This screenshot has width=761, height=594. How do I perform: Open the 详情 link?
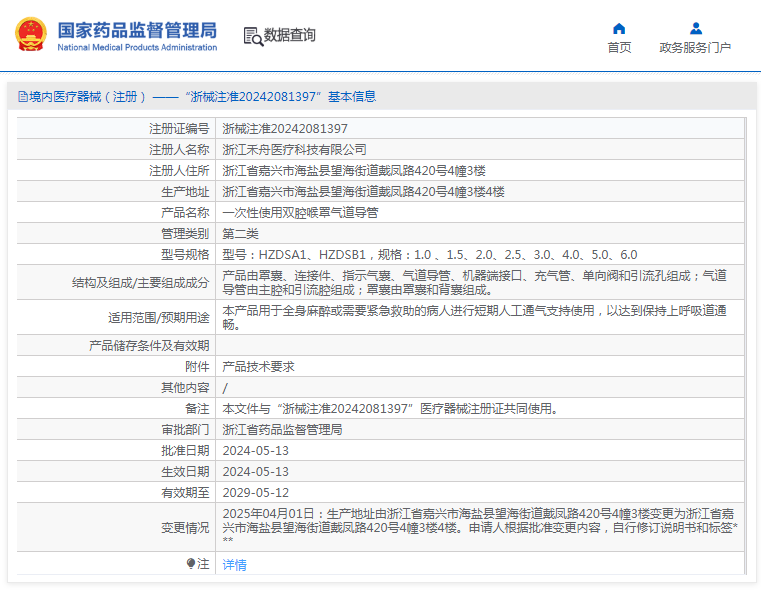click(234, 564)
